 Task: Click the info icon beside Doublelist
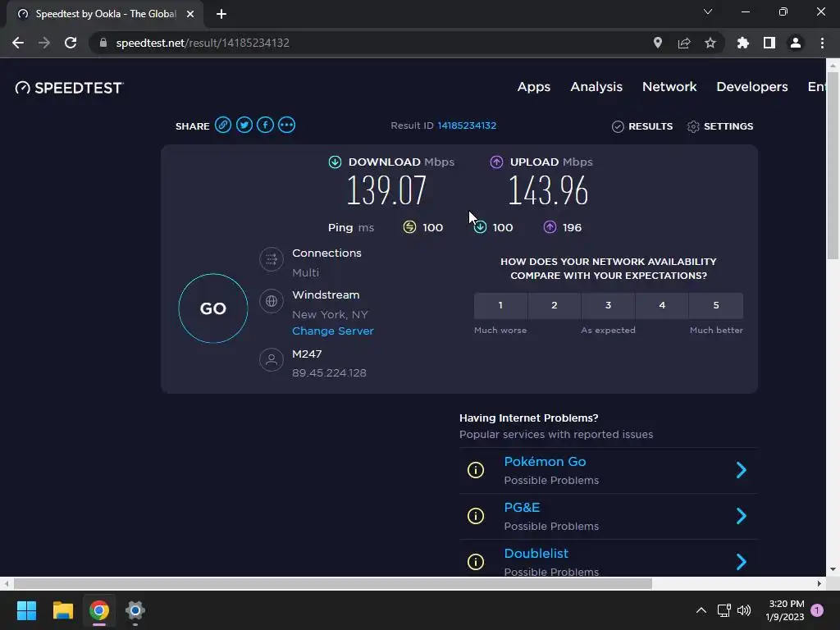click(x=476, y=561)
